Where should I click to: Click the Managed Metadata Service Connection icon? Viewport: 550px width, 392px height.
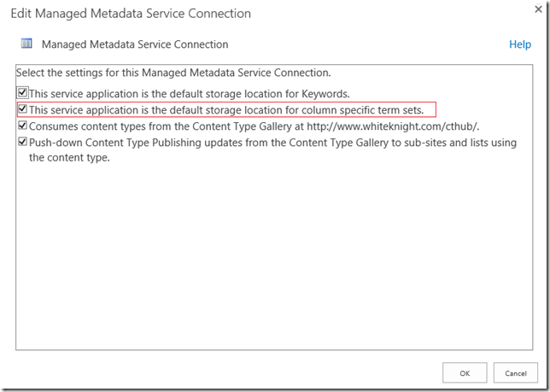(26, 44)
